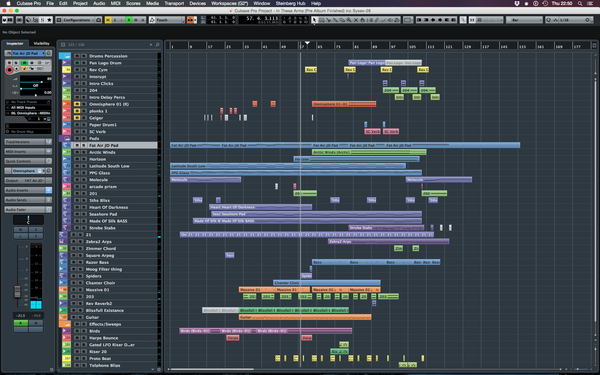Click the green Monitor button in Inspector

click(24, 62)
